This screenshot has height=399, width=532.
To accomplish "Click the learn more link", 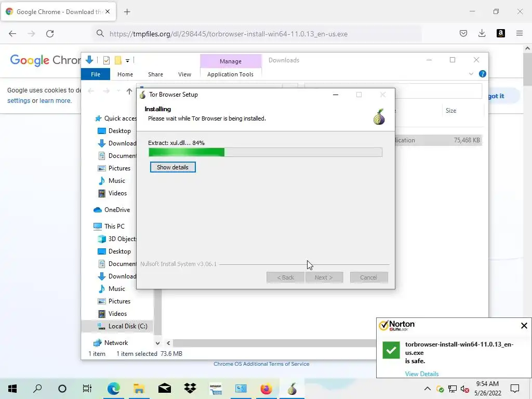I will click(56, 101).
